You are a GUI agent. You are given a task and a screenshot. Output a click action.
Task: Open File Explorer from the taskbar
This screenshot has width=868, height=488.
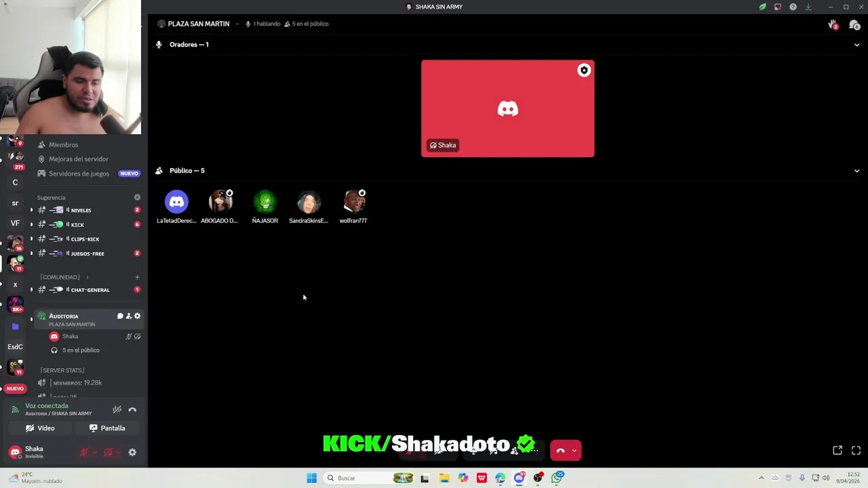[444, 478]
